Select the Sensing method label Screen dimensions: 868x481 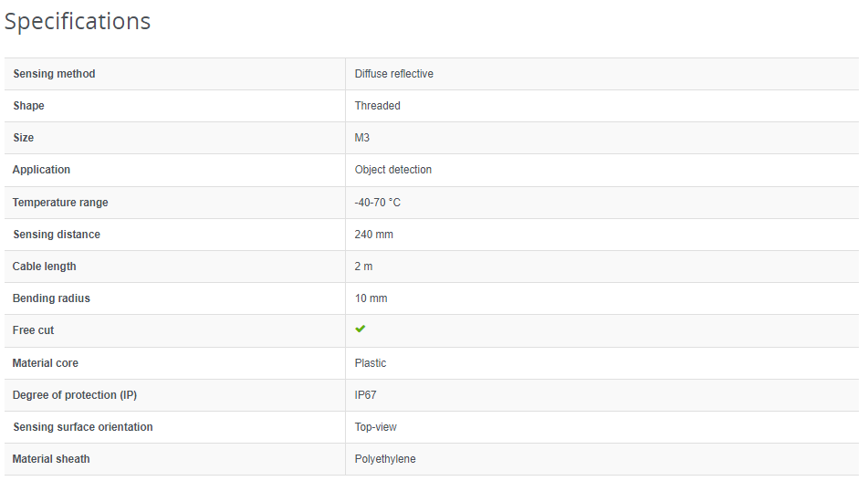tap(54, 74)
